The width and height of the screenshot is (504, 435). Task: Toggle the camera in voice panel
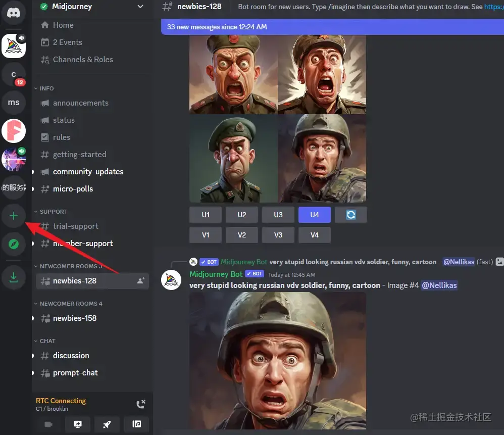48,424
